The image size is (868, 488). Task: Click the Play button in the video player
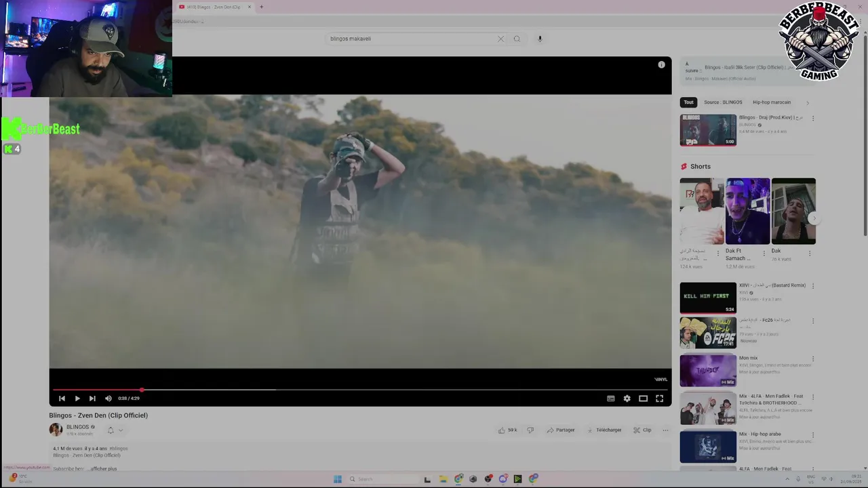click(77, 399)
